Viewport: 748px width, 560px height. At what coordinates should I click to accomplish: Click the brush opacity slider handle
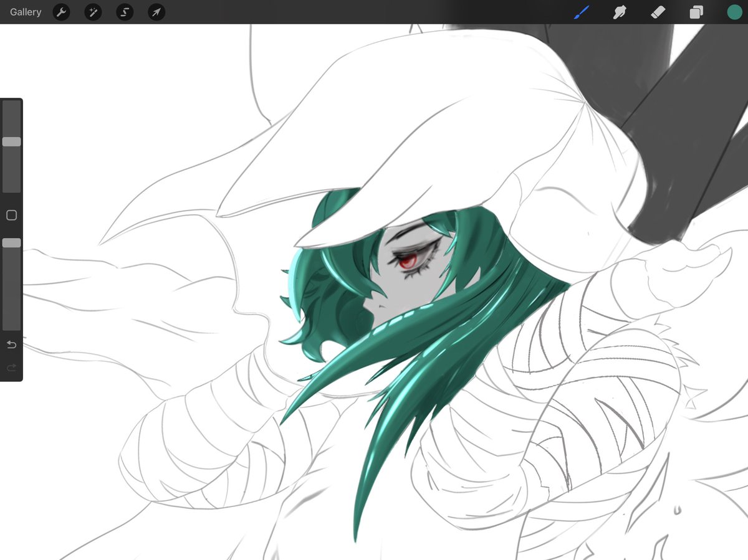click(x=11, y=243)
